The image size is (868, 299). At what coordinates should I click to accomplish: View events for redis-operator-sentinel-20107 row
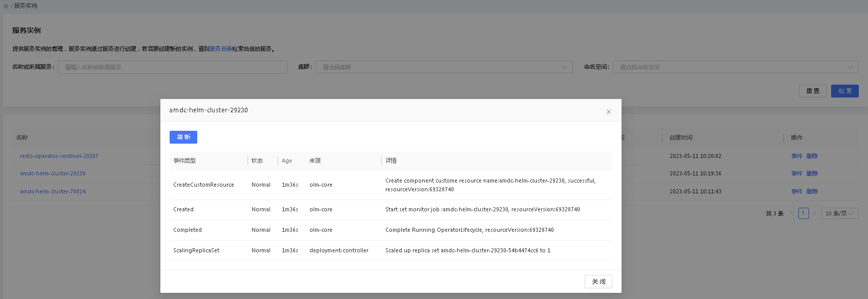pos(797,156)
